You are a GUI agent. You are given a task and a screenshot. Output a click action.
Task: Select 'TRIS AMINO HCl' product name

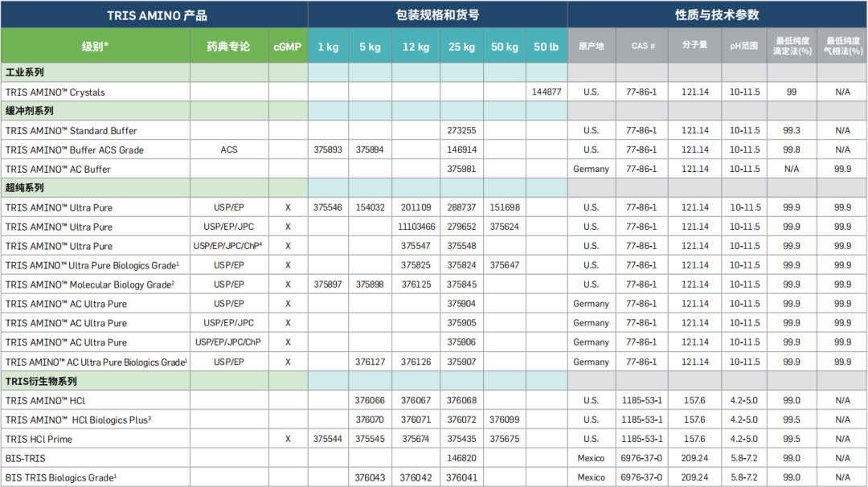point(45,401)
